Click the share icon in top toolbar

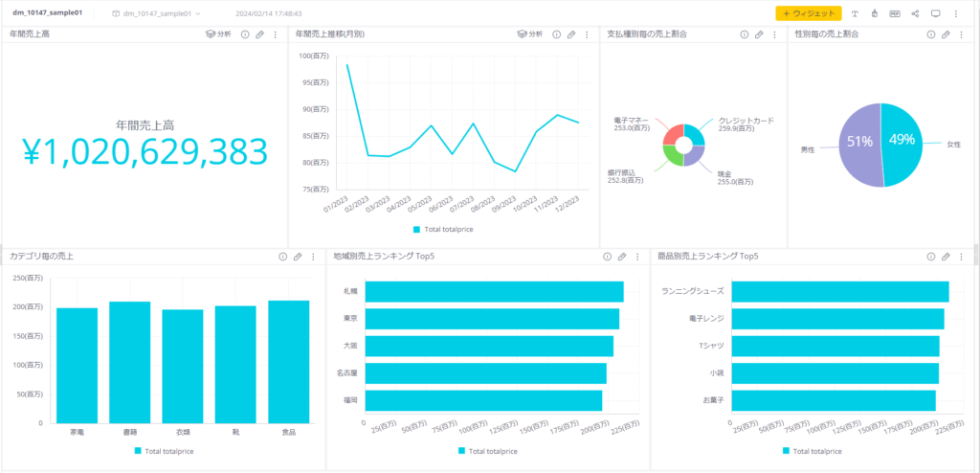pos(915,13)
